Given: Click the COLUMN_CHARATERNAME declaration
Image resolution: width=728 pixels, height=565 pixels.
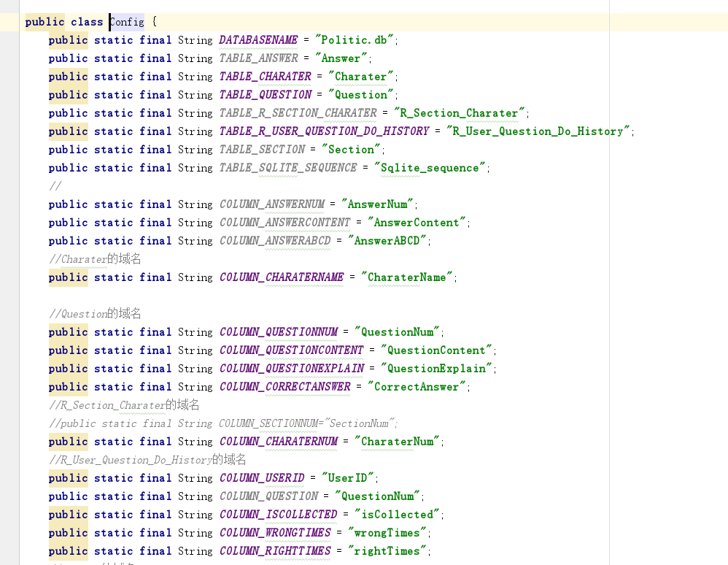Looking at the screenshot, I should 280,277.
